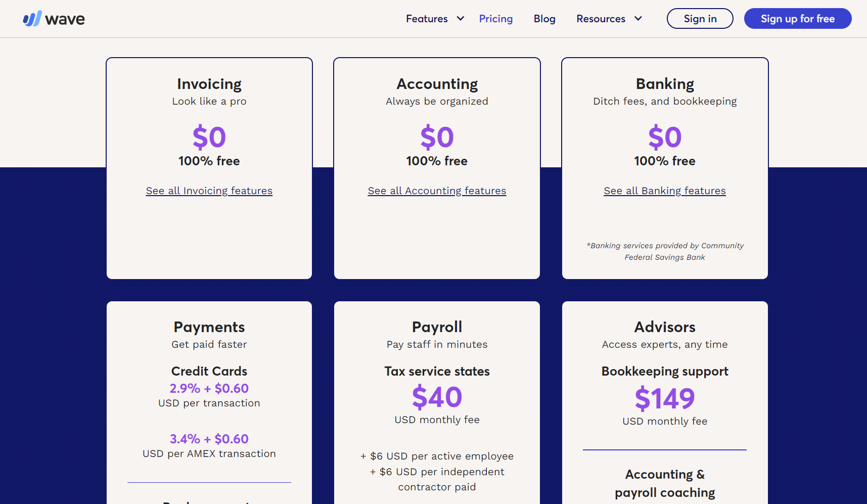Click the Community Federal Savings Bank note
867x504 pixels.
pos(665,251)
